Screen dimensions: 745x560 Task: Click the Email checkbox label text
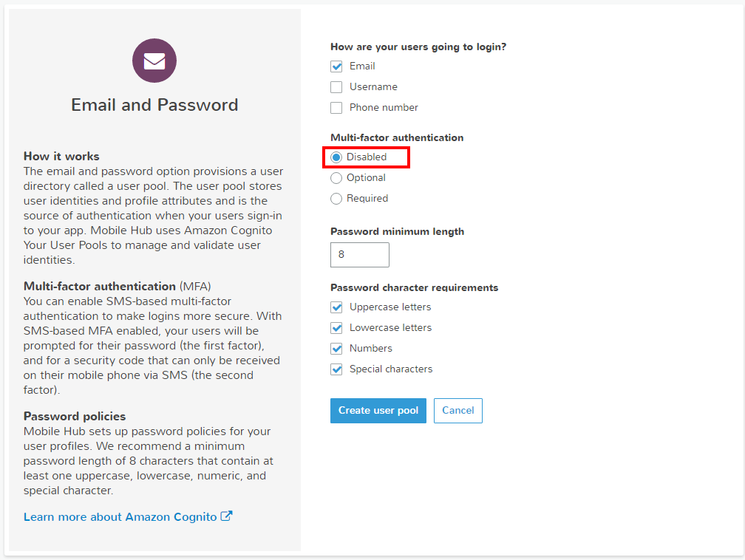pos(362,66)
